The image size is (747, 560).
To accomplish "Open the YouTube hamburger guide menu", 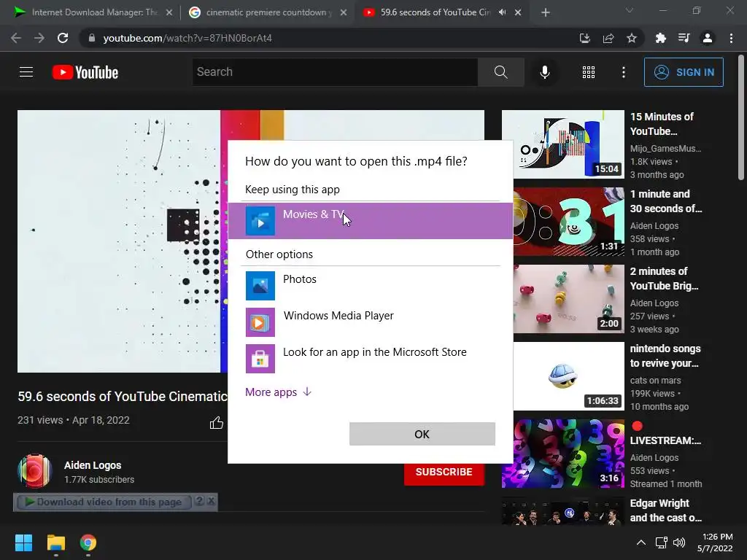I will [x=26, y=72].
